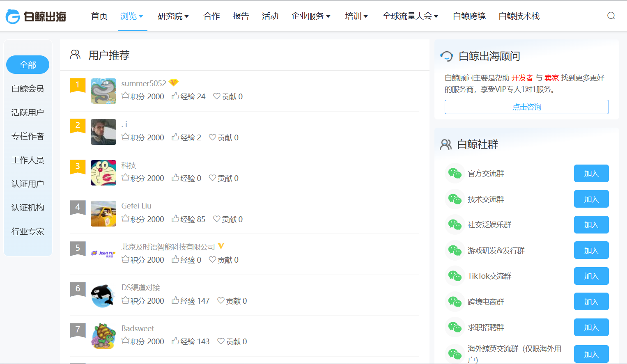
Task: Join the TikTok交流群 group
Action: coord(591,276)
